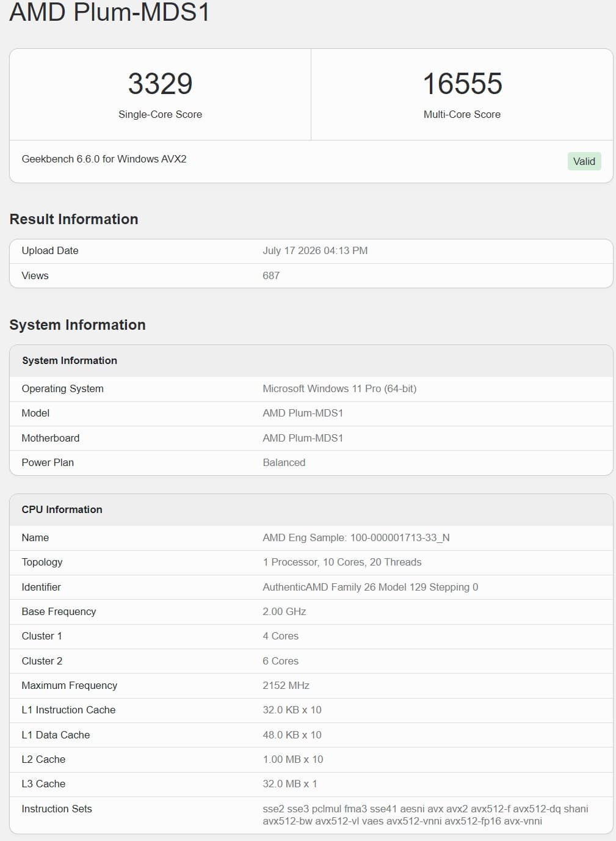Click AMD Eng Sample 100-000001713-33_N value

356,537
